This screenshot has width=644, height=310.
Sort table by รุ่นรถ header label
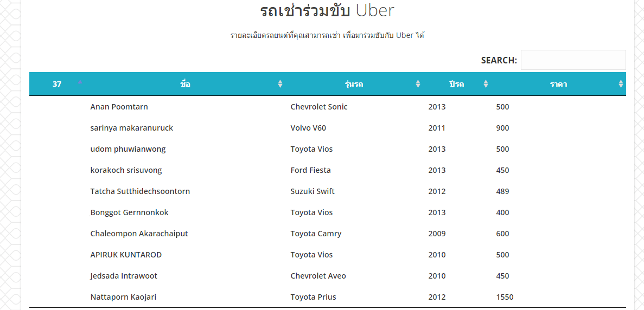pos(354,84)
